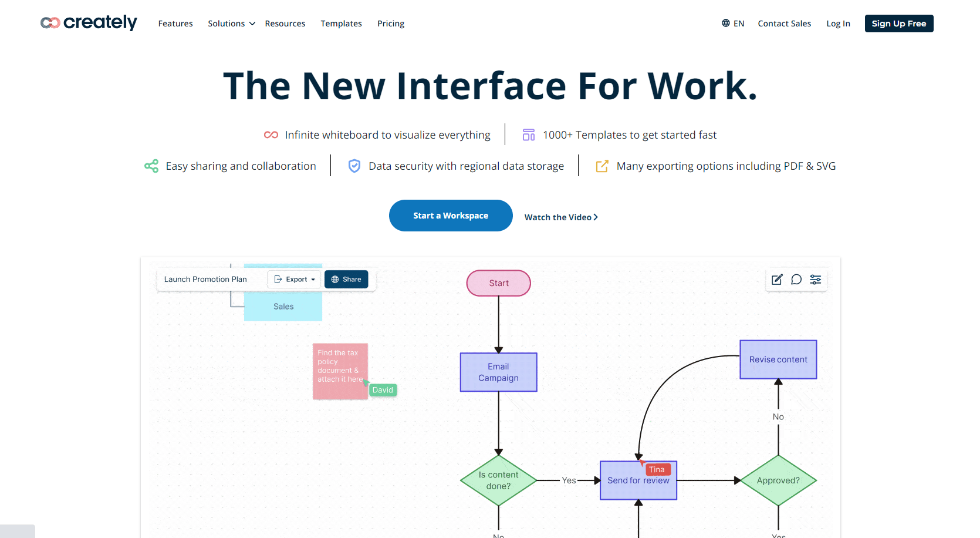Open the Export dropdown in the diagram
The height and width of the screenshot is (538, 980).
pyautogui.click(x=295, y=280)
